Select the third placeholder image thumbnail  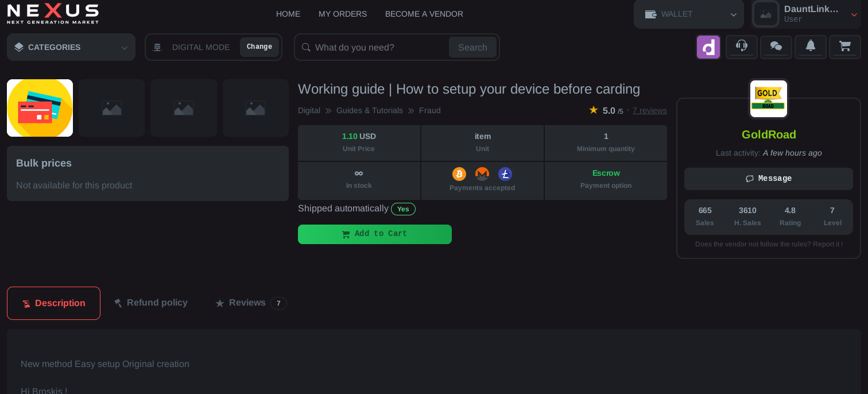[x=184, y=108]
